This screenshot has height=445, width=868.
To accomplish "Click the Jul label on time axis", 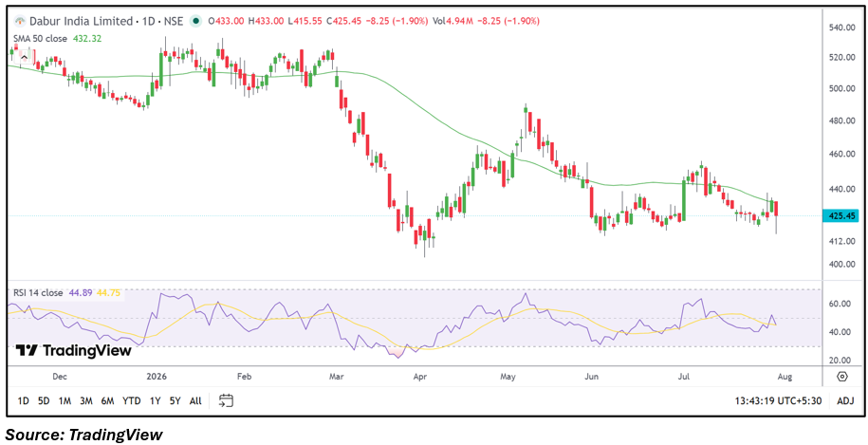I will click(x=684, y=377).
